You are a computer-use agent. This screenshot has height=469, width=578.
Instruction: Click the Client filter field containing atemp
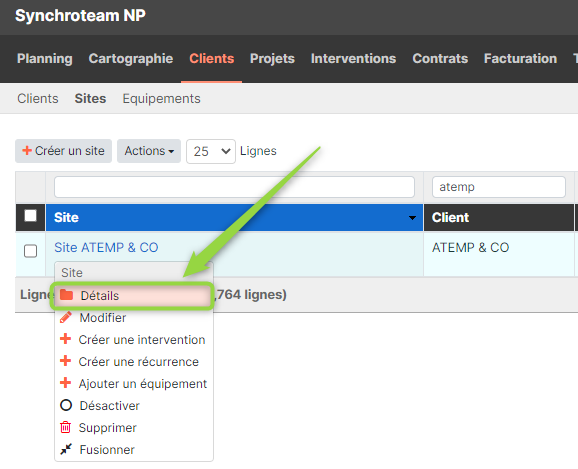(x=499, y=187)
